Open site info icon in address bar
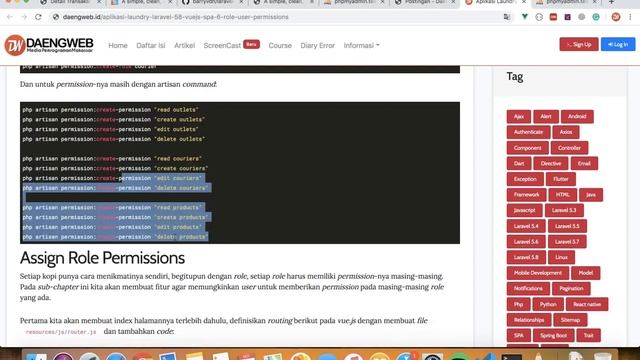This screenshot has width=640, height=360. 56,17
